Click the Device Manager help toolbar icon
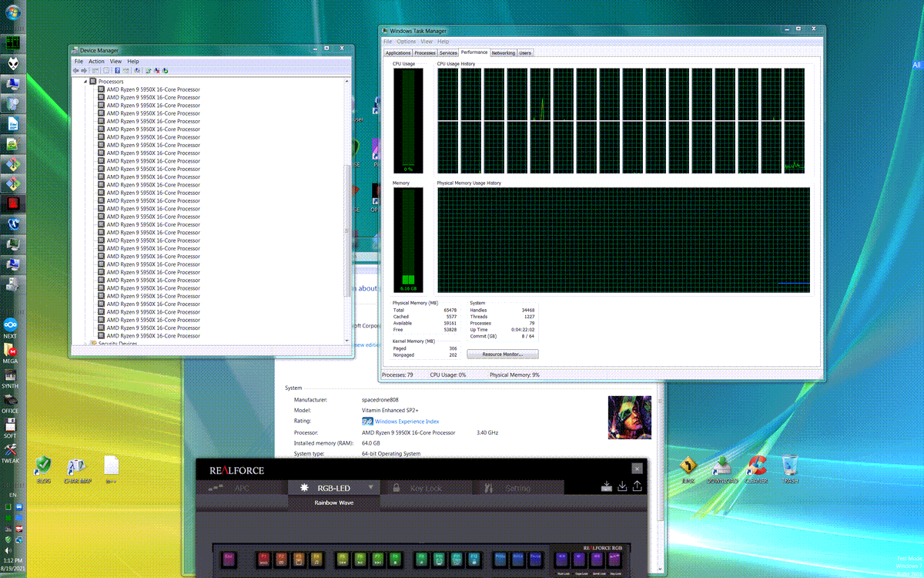 (118, 70)
